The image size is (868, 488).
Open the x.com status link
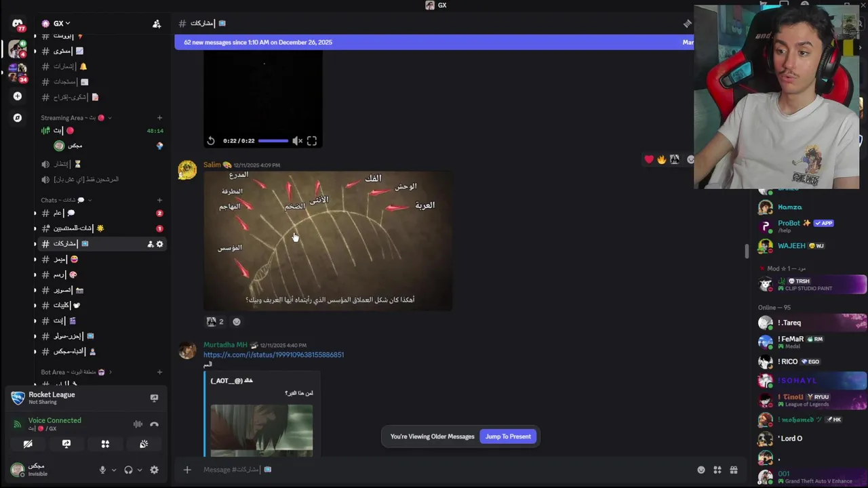[274, 354]
